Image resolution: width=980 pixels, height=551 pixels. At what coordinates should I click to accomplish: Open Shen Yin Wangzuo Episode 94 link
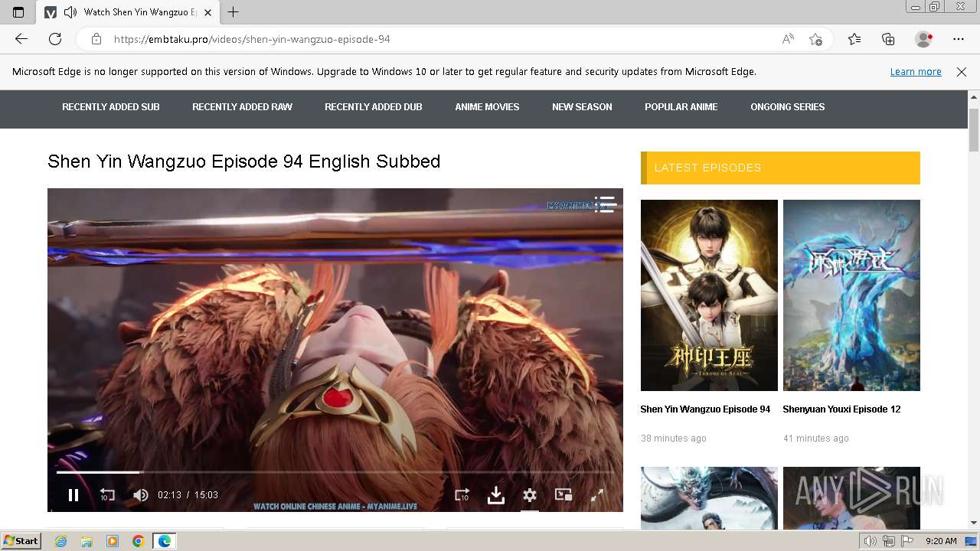(705, 409)
